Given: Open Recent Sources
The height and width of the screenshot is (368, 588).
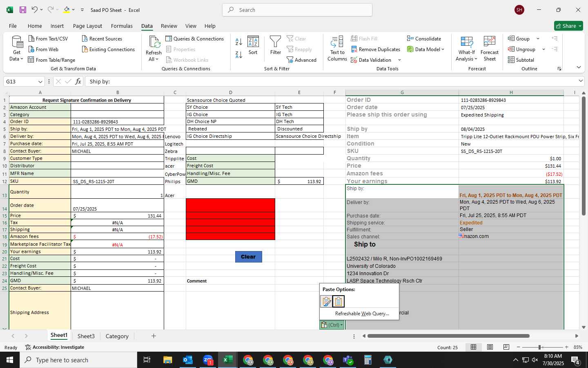Looking at the screenshot, I should tap(102, 38).
